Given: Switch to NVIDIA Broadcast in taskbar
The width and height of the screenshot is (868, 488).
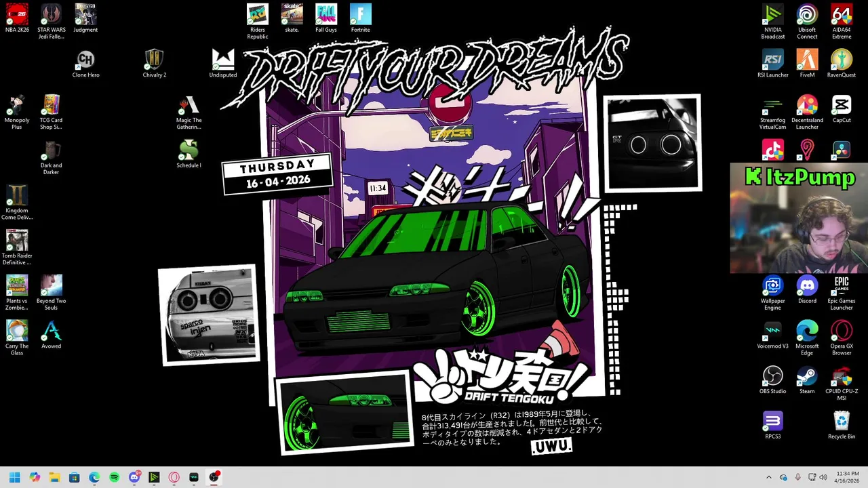Looking at the screenshot, I should (154, 477).
